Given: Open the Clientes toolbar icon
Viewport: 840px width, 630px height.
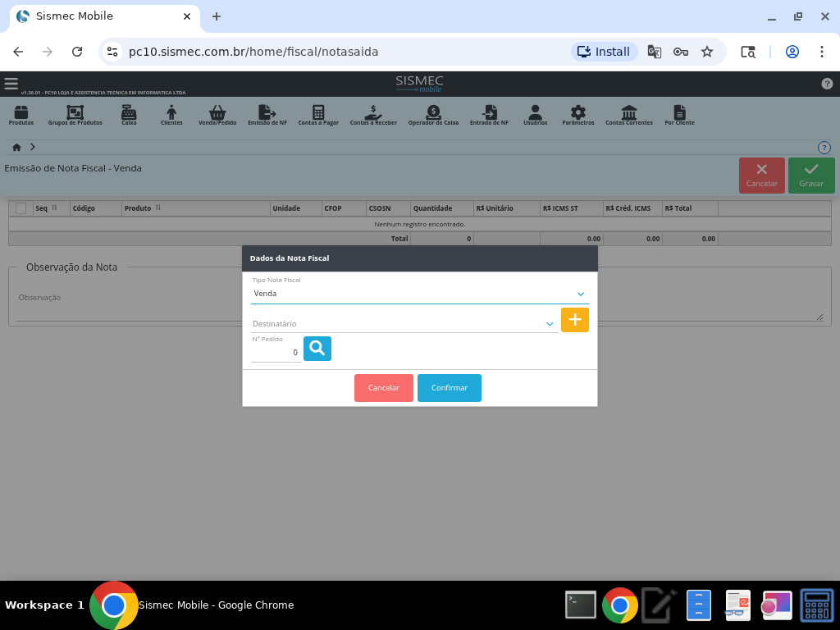Looking at the screenshot, I should click(171, 115).
